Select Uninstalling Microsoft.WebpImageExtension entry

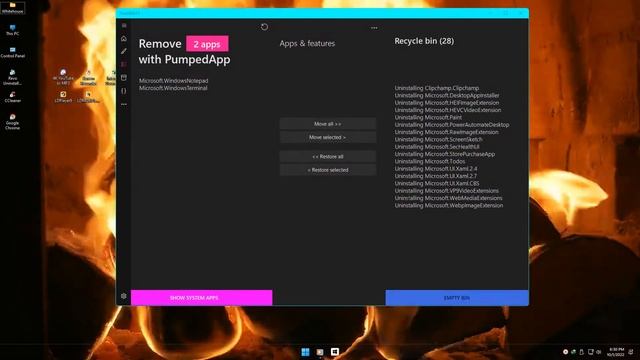[x=449, y=205]
